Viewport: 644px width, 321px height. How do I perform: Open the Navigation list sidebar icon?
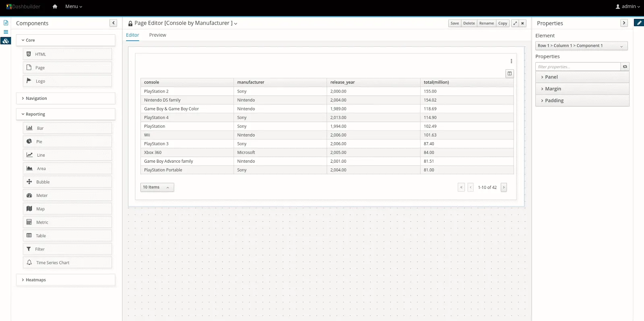[x=6, y=32]
